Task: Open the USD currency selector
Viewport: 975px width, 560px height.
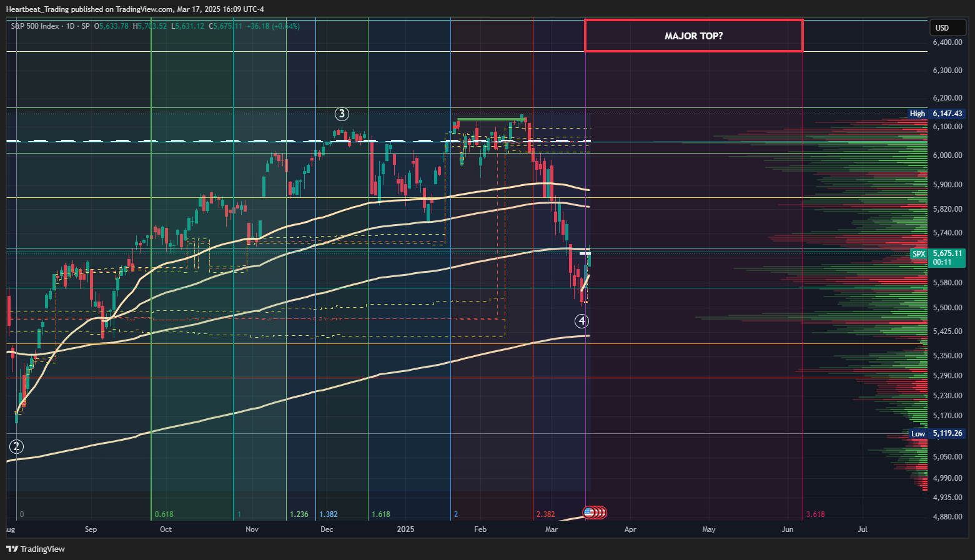Action: pos(948,27)
